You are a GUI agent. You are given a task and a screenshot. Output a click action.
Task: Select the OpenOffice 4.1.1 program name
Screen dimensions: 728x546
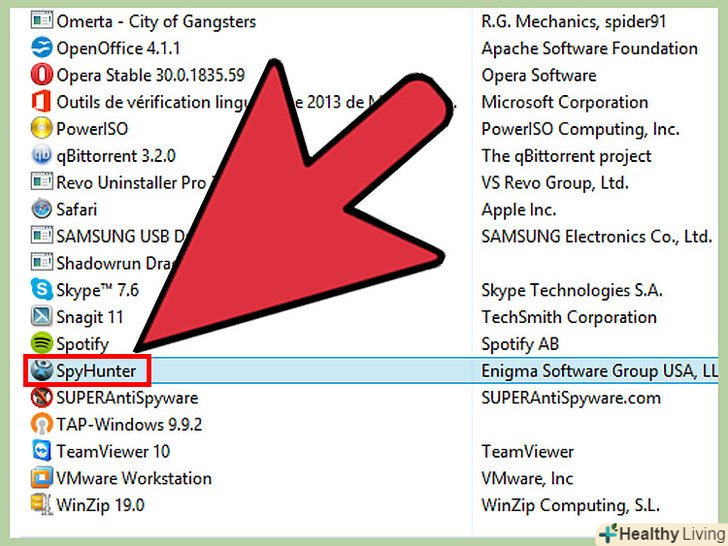[x=118, y=49]
